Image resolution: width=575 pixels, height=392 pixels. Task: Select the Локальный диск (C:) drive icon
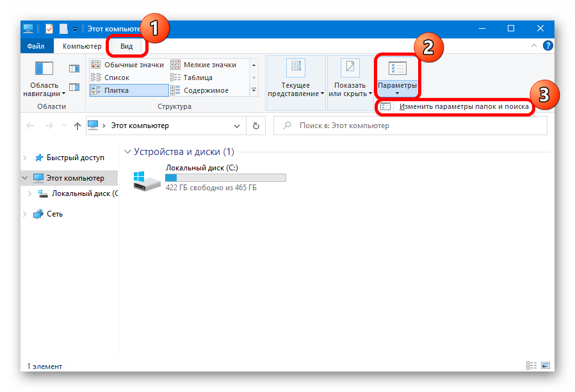[147, 181]
